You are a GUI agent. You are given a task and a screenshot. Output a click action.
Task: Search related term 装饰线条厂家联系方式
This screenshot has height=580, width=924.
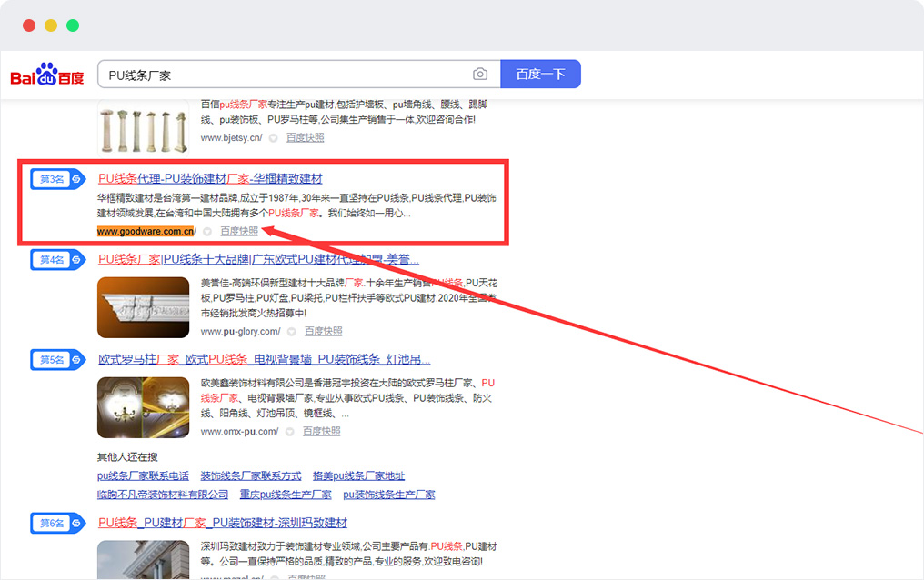pyautogui.click(x=251, y=475)
